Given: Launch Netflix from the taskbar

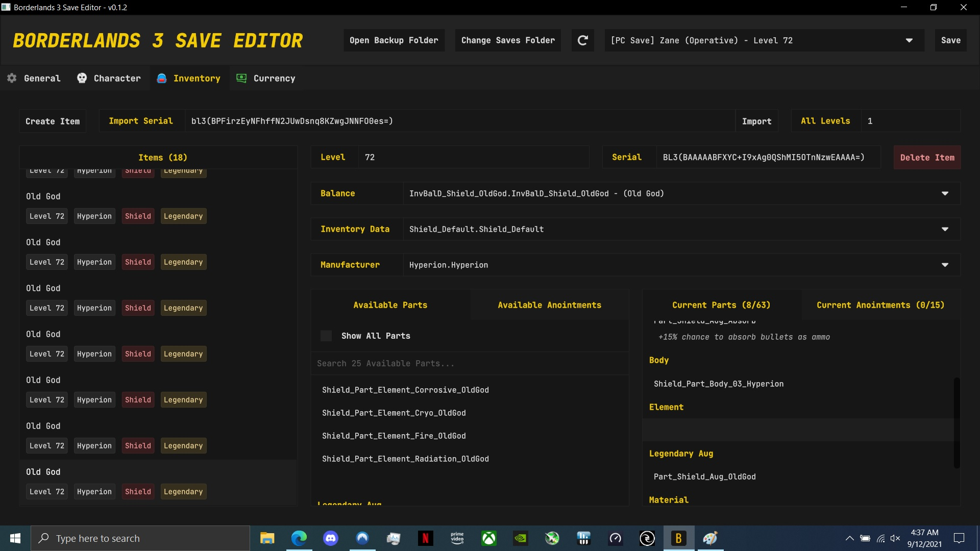Looking at the screenshot, I should (x=425, y=538).
